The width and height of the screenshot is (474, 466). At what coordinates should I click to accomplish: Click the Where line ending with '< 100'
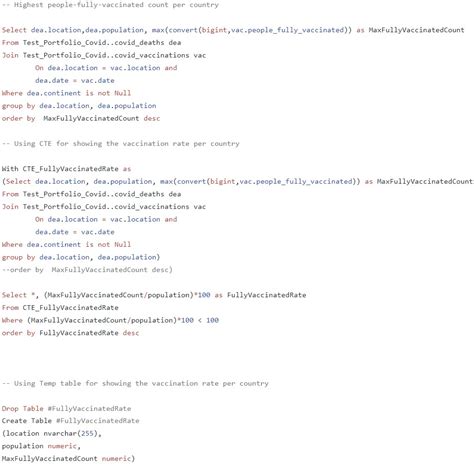coord(110,320)
